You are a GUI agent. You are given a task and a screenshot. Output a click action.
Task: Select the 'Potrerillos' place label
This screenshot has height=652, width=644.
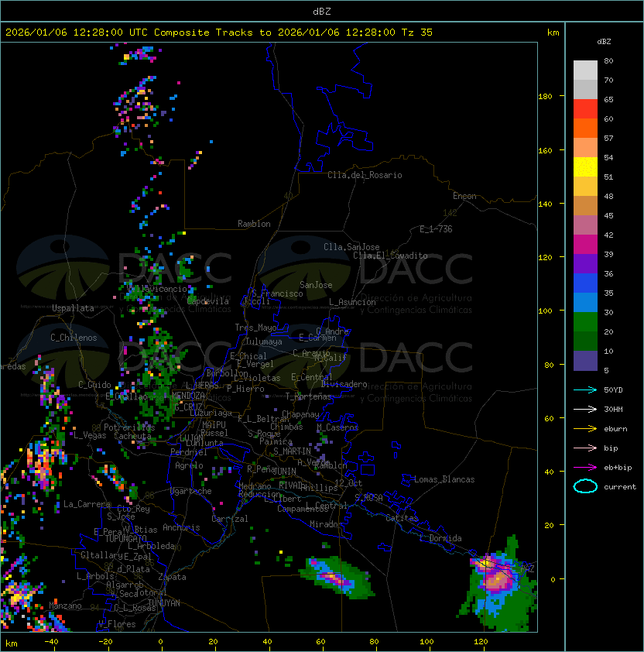(129, 427)
